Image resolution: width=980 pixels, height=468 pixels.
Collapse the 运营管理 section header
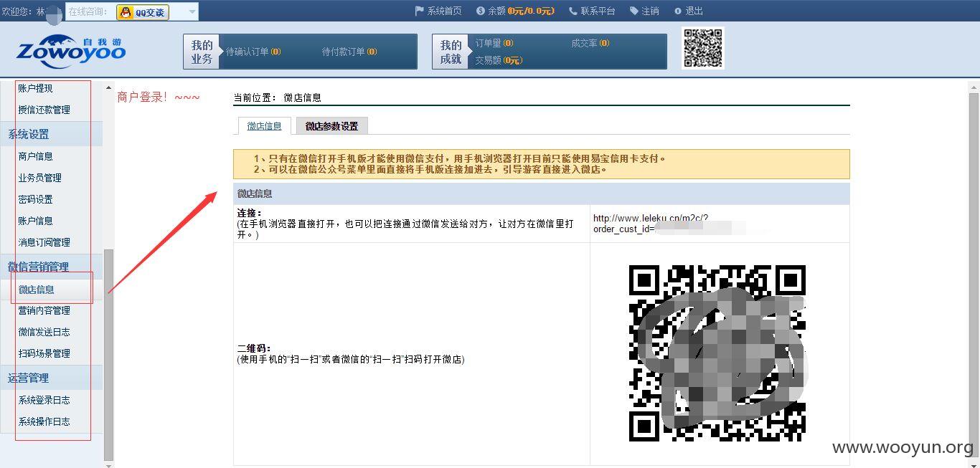click(52, 378)
